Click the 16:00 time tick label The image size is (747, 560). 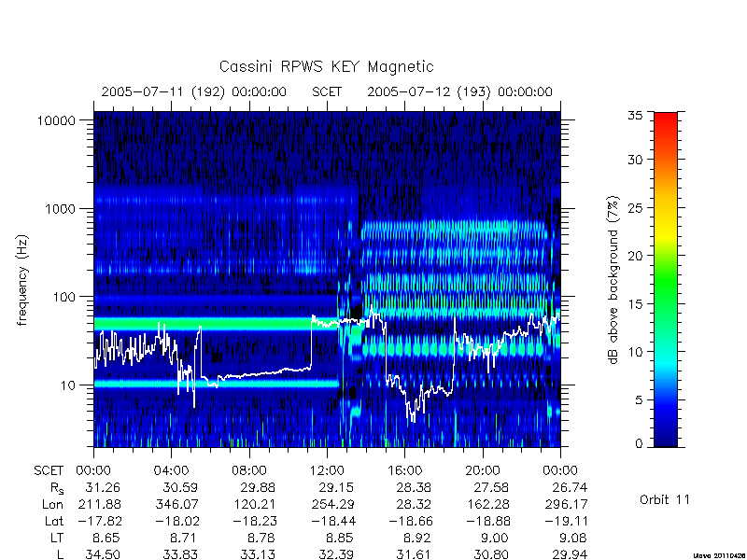[x=404, y=471]
